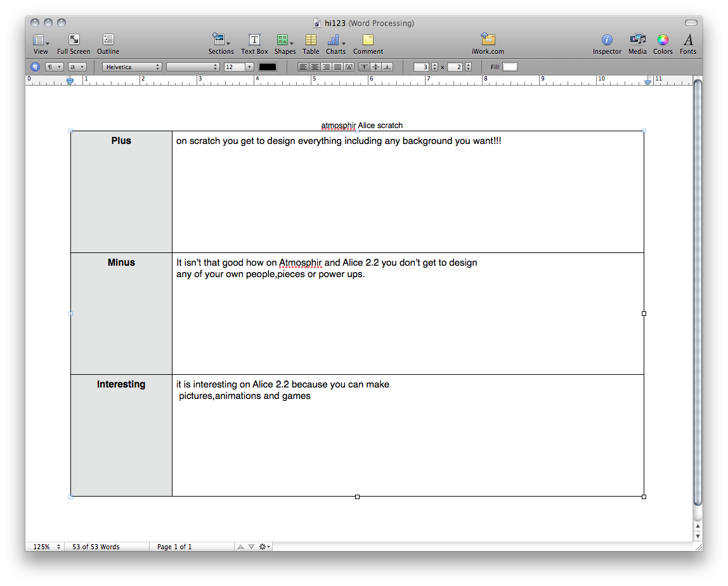This screenshot has height=586, width=728.
Task: Open font size dropdown arrow
Action: tap(249, 67)
